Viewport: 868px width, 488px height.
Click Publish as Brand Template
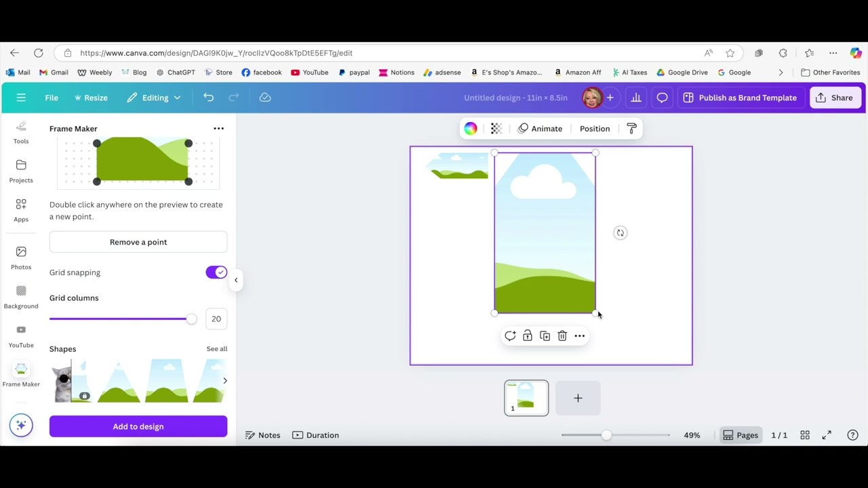pos(741,98)
